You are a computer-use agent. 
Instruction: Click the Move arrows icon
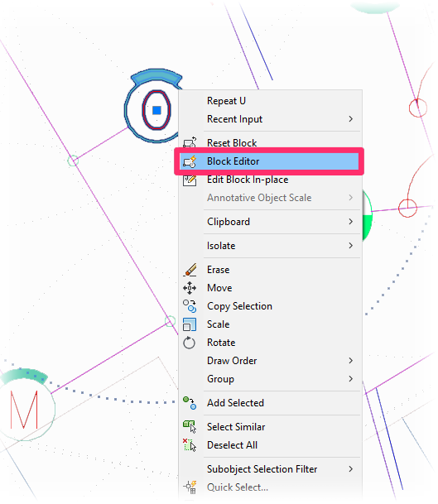pos(190,288)
